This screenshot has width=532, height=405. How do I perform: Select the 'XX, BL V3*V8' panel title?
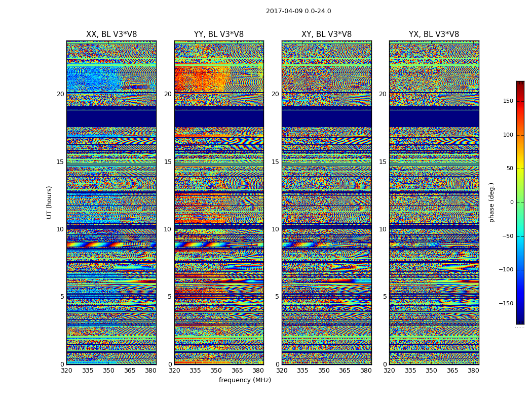pos(111,34)
